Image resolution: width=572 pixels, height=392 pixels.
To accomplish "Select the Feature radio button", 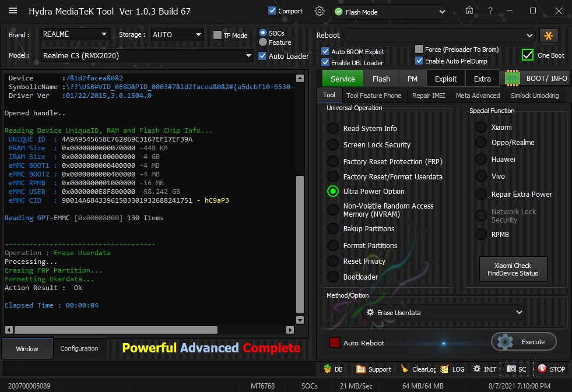I will [x=262, y=42].
